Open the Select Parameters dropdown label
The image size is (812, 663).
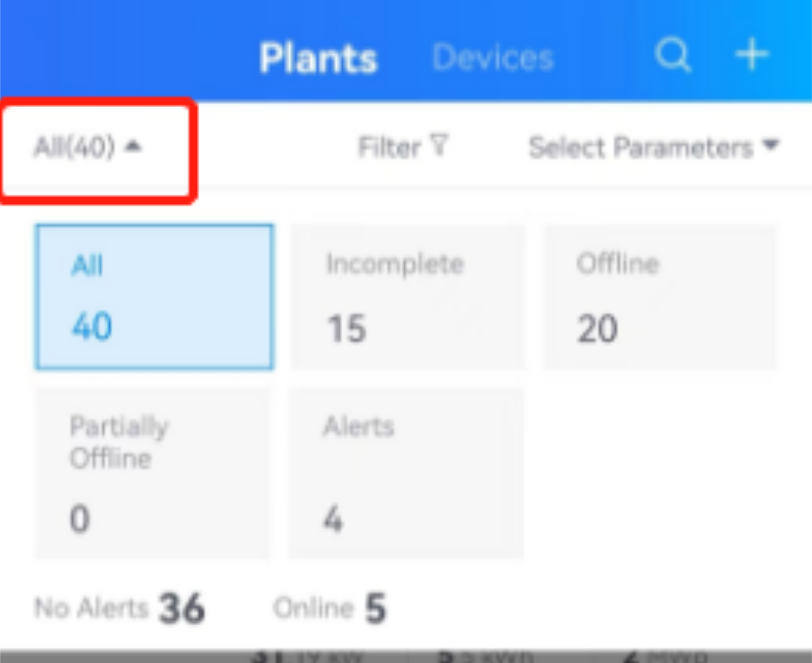(x=640, y=147)
